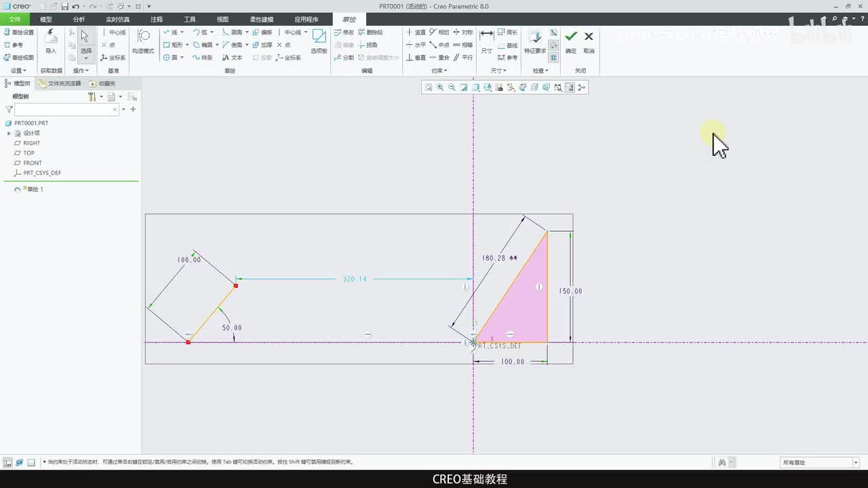Click the 周长 (Perimeter) dimension tool
Image resolution: width=868 pixels, height=488 pixels.
507,32
